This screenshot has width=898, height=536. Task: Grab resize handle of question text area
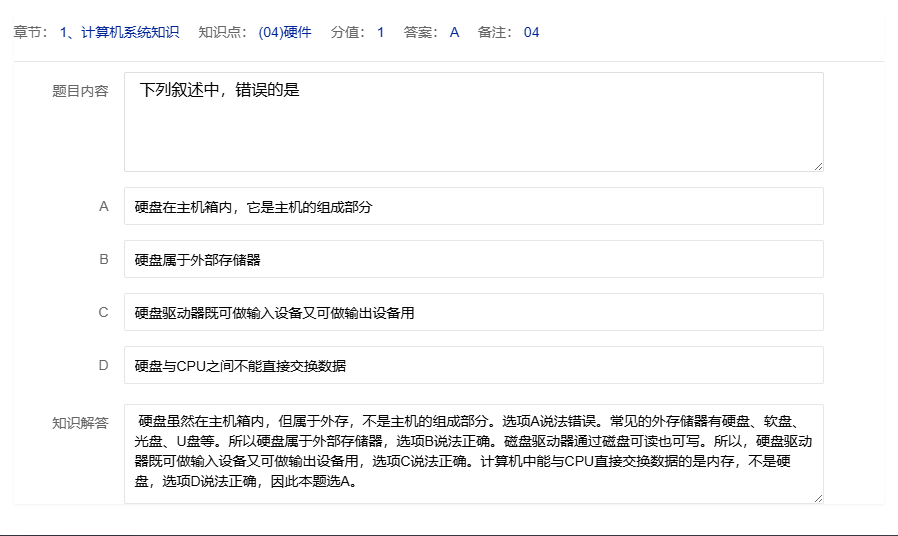coord(818,166)
